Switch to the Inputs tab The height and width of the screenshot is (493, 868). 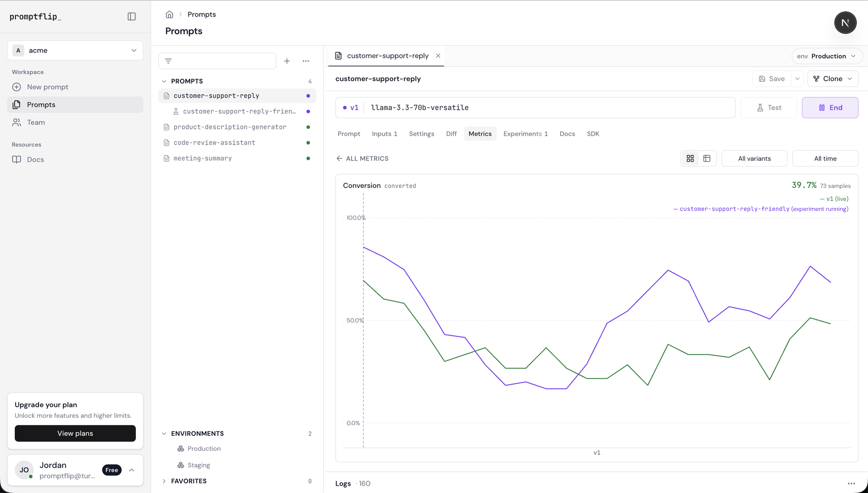(x=384, y=134)
